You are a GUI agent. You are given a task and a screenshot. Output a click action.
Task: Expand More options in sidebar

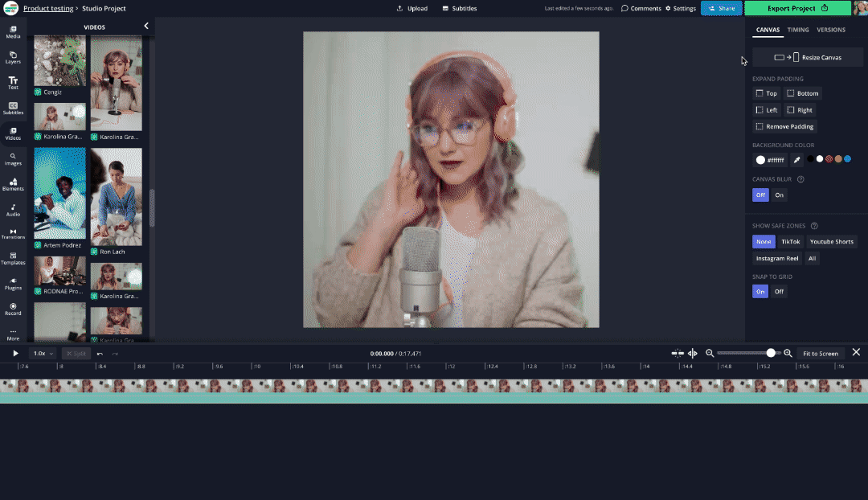(13, 334)
